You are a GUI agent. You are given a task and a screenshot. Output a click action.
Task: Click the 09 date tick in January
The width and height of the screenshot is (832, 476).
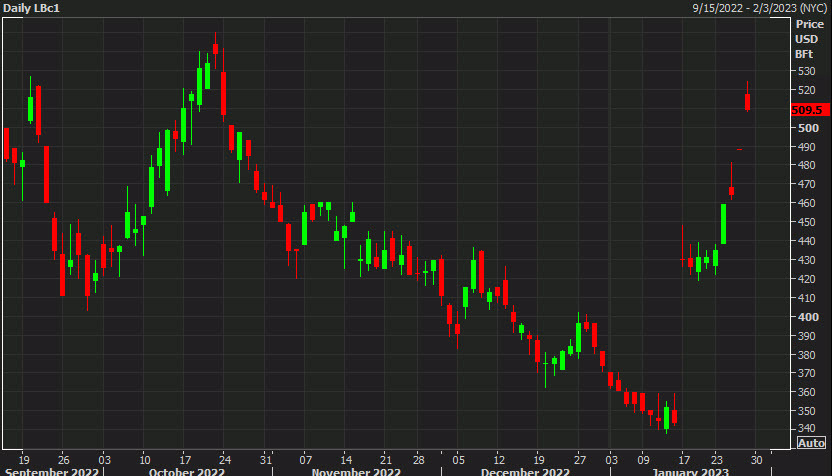[643, 460]
